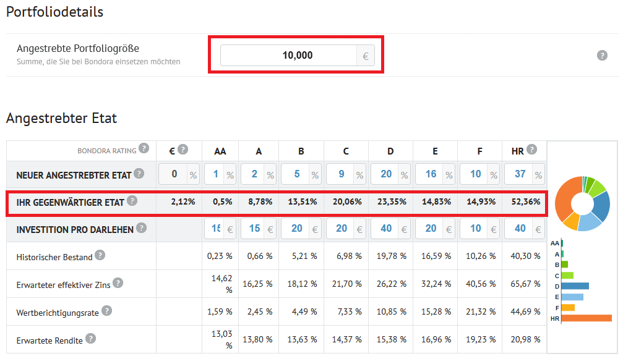The image size is (623, 364).
Task: Click help icon next to Bondora Rating
Action: (144, 148)
